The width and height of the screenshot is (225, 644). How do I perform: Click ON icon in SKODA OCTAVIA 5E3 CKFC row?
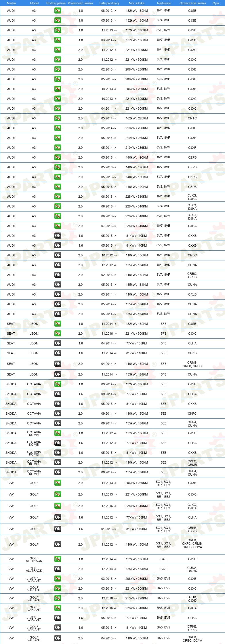coord(58,414)
